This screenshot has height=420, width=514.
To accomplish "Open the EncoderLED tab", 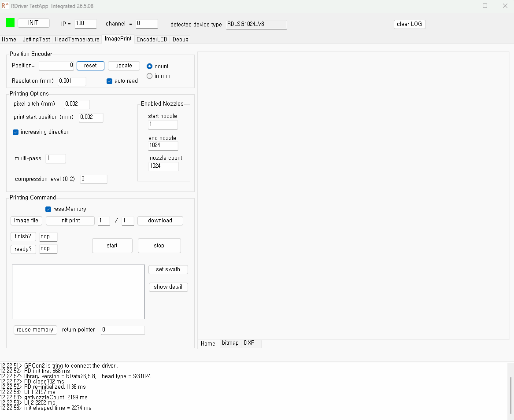I will pos(152,39).
